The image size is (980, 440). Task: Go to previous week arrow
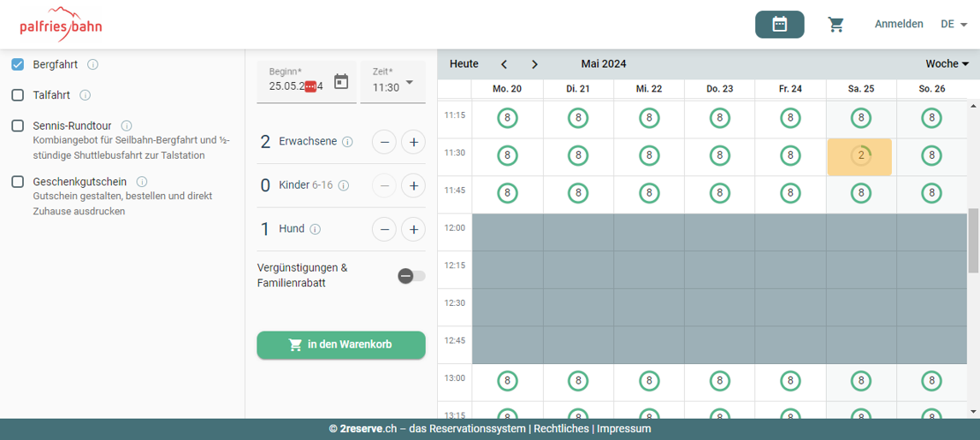pyautogui.click(x=505, y=64)
